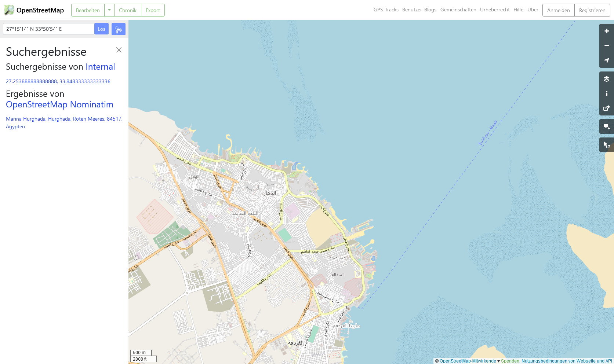Click the OpenStreetMap logo icon
Screen dimensions: 614x364
pyautogui.click(x=9, y=10)
